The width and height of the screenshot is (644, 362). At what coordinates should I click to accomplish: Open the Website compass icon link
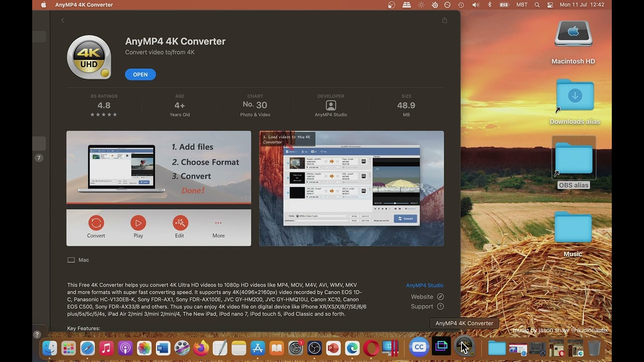pos(440,297)
